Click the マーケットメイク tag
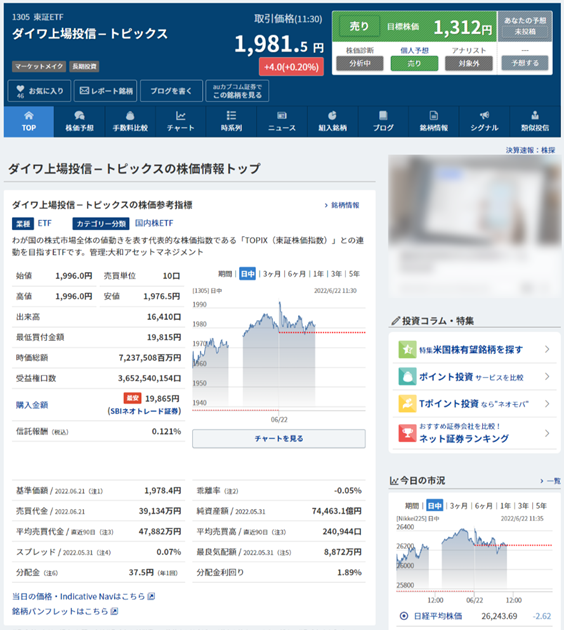The width and height of the screenshot is (564, 630). pos(39,66)
